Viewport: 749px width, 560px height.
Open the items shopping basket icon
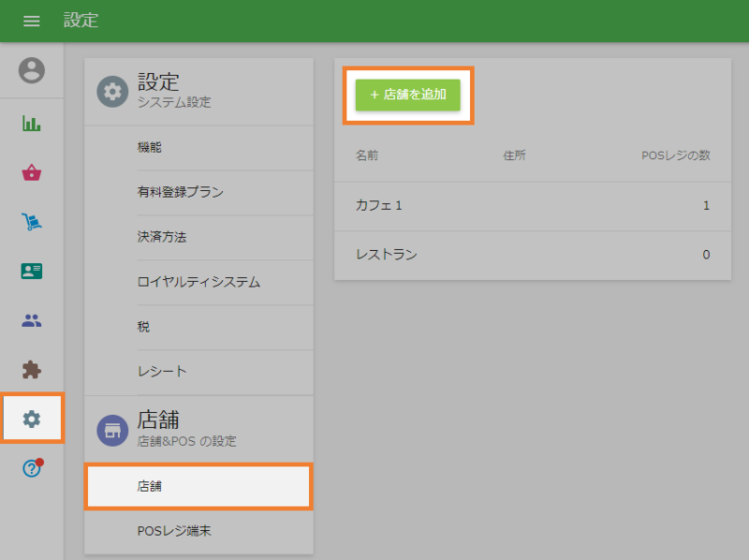coord(32,172)
